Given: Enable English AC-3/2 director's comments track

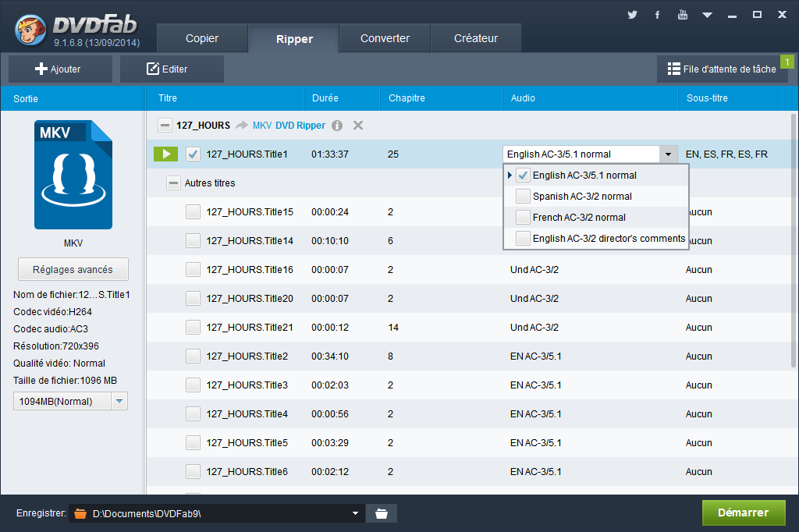Looking at the screenshot, I should pyautogui.click(x=523, y=238).
